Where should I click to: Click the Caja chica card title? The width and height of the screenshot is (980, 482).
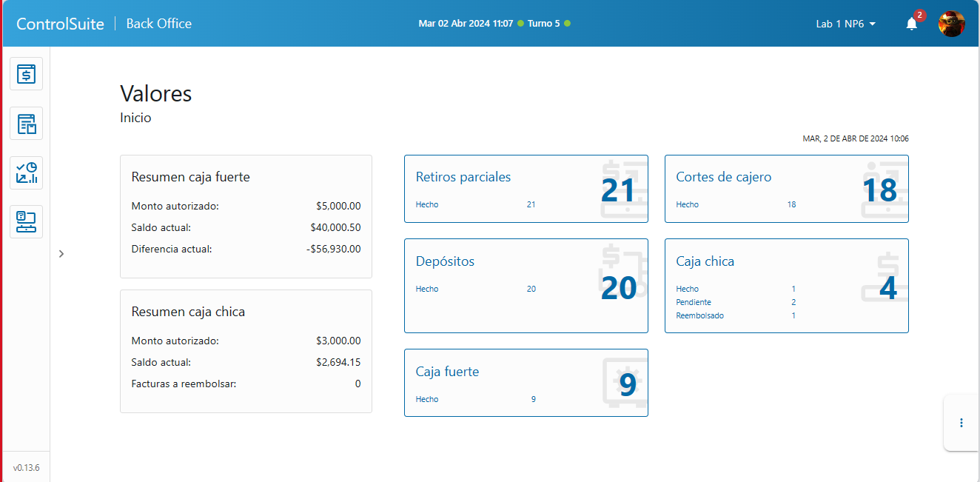coord(705,261)
